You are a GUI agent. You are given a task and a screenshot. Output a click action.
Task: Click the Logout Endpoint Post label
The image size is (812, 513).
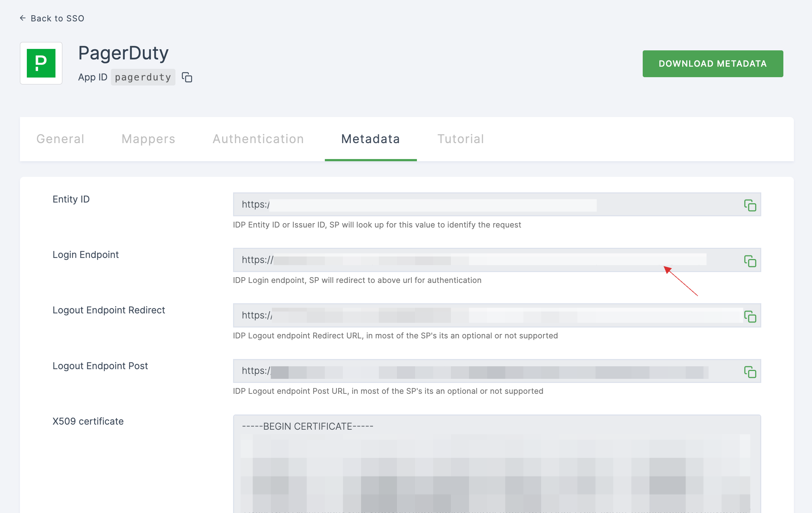point(100,366)
